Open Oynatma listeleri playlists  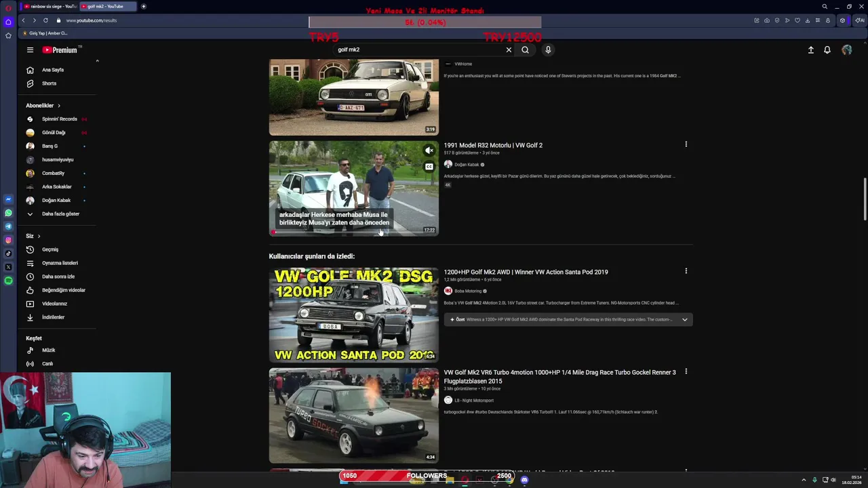pos(57,263)
